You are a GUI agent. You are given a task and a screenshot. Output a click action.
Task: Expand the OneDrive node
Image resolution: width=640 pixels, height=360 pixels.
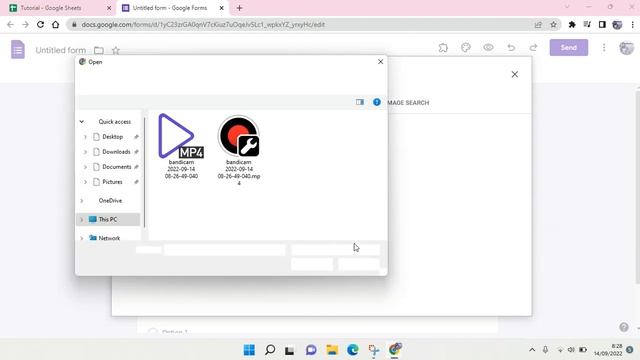tap(82, 201)
